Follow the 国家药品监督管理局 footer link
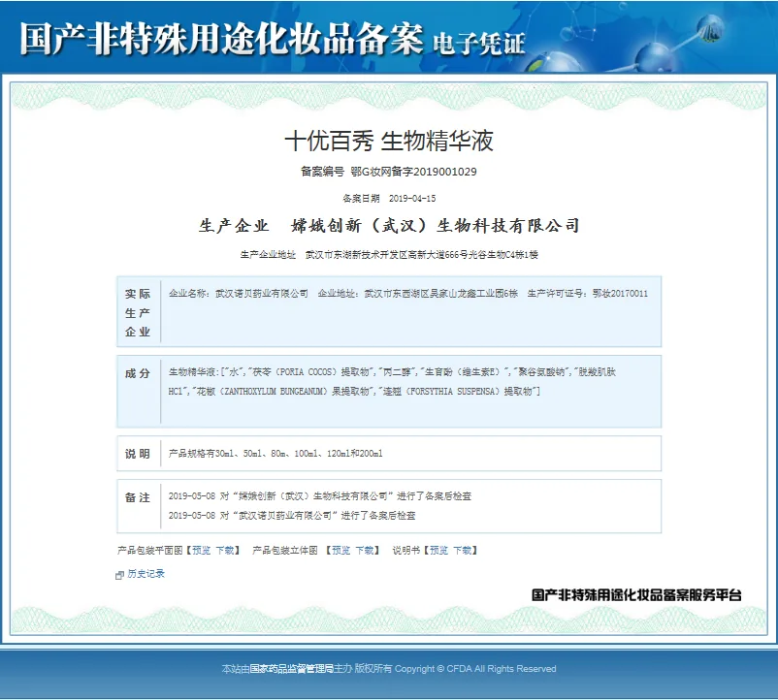 291,669
